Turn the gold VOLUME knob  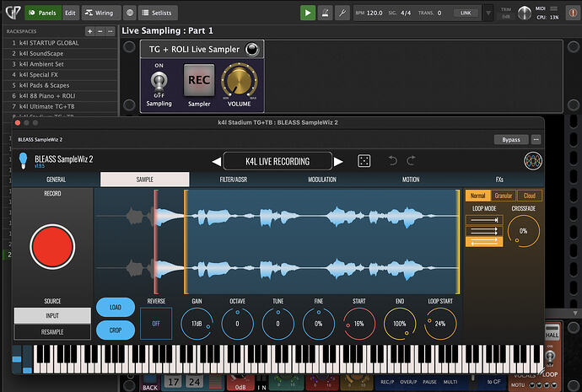pos(239,80)
